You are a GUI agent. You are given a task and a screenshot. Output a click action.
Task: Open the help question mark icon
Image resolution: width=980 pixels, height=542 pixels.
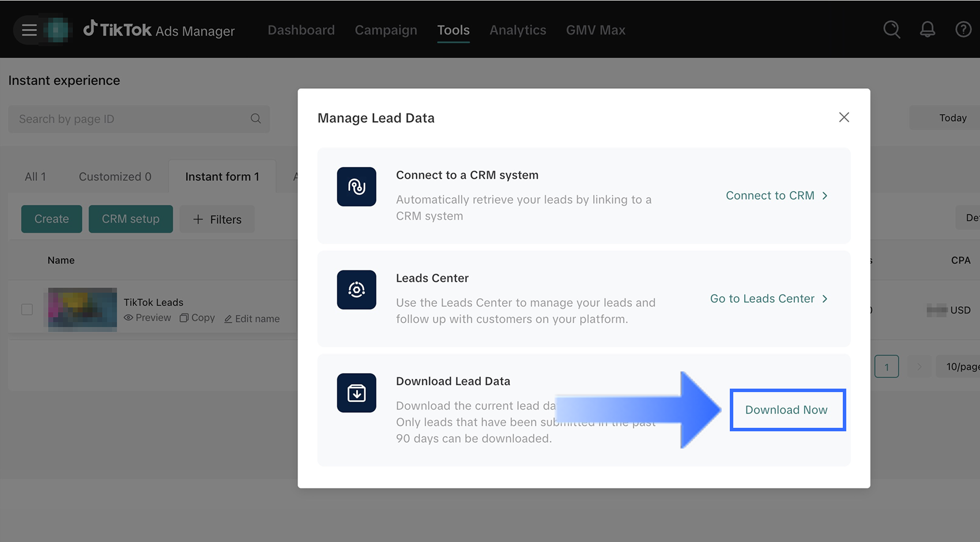[963, 29]
